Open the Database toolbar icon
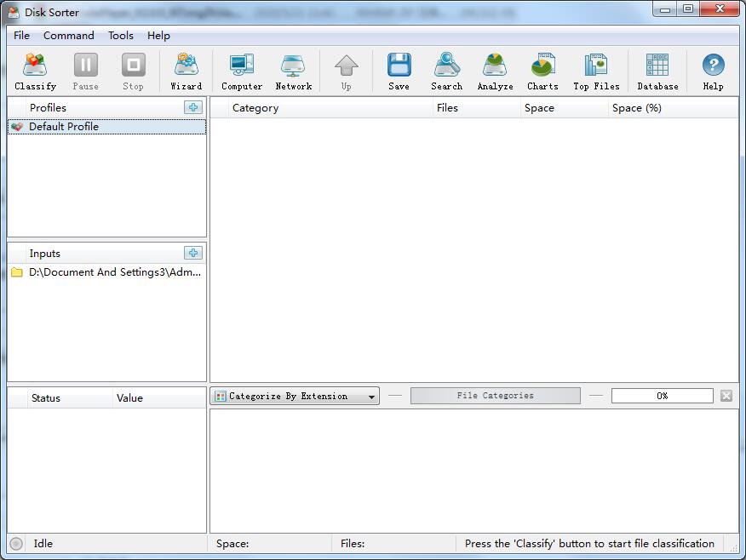 pyautogui.click(x=657, y=71)
